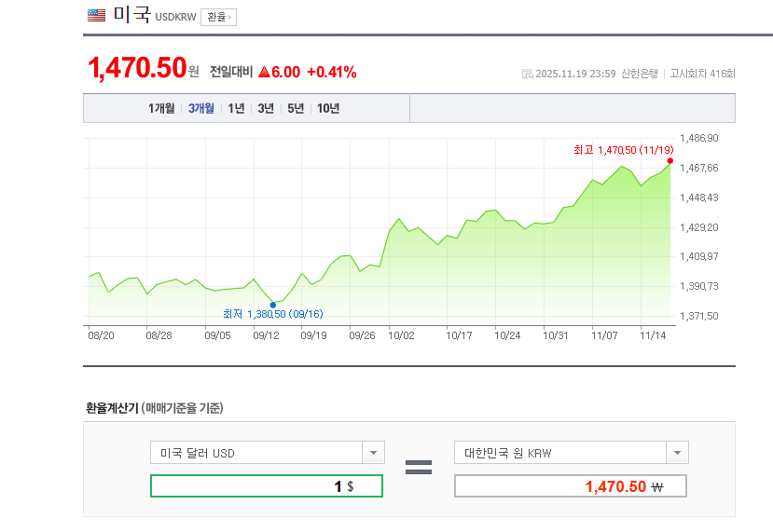Click the 신한은행 source label
Screen dimensions: 773x532
click(x=640, y=74)
